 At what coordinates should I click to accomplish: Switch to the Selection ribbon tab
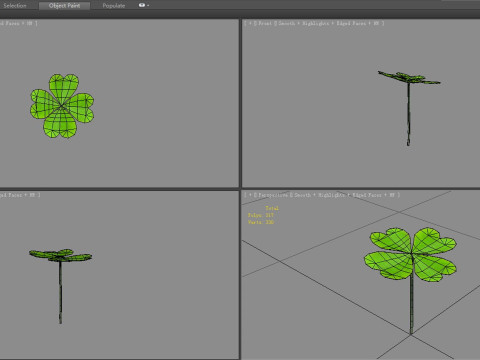click(x=15, y=5)
